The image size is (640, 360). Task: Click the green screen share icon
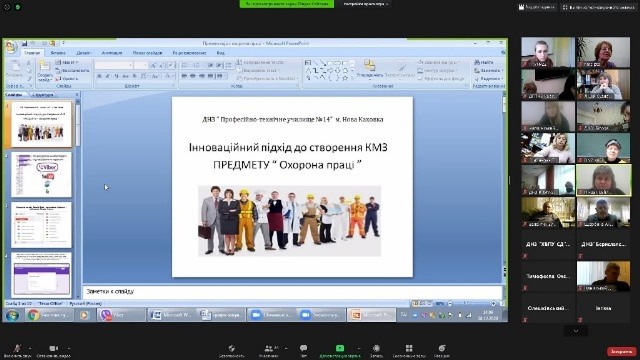340,348
